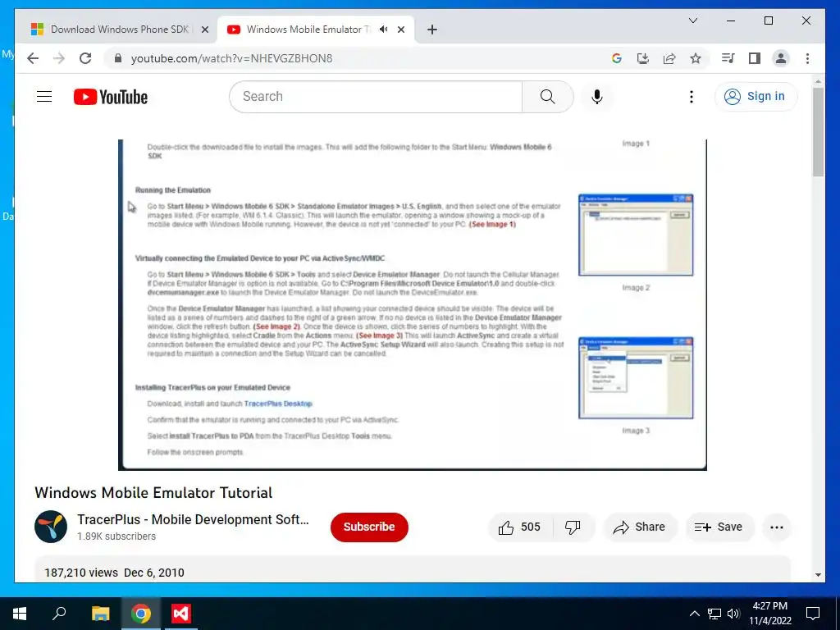Click the Google icon in address bar

click(x=617, y=58)
